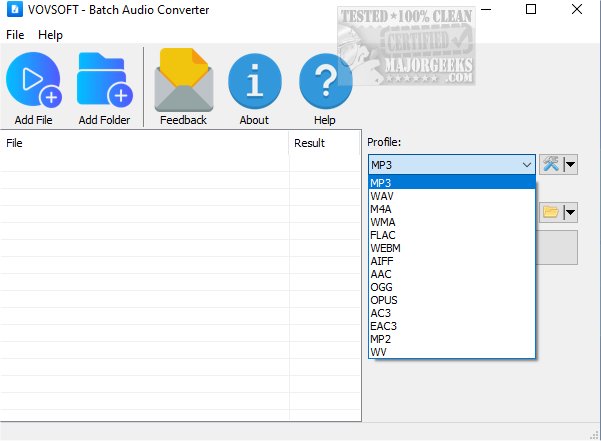Select MP3 in the profile list
Viewport: 601px width, 441px height.
[x=452, y=183]
